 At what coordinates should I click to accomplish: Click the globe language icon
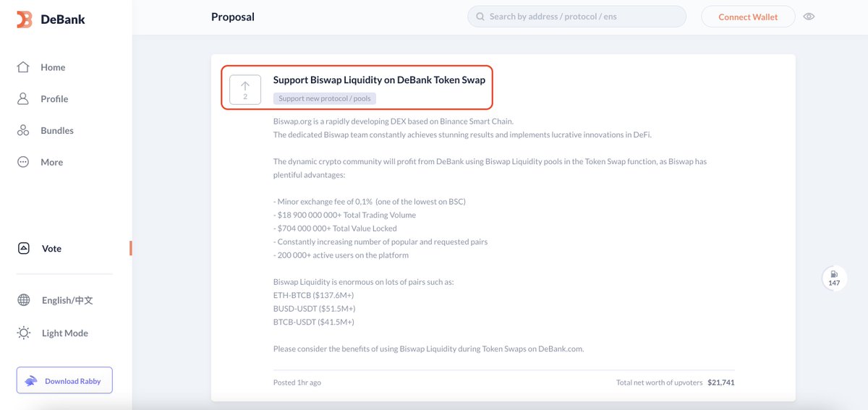tap(23, 300)
